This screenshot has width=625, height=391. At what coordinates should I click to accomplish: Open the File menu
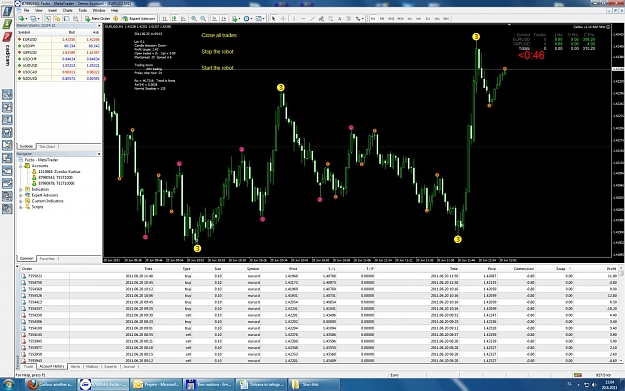tap(26, 10)
